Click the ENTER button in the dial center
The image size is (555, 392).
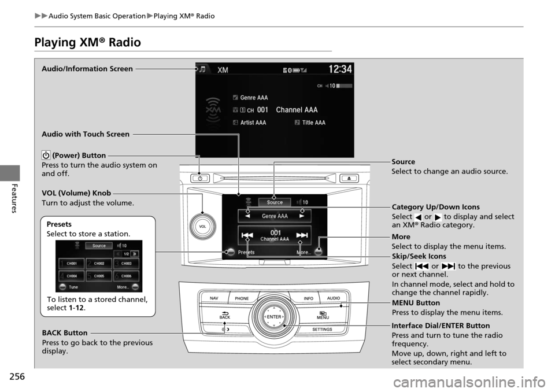pos(274,317)
